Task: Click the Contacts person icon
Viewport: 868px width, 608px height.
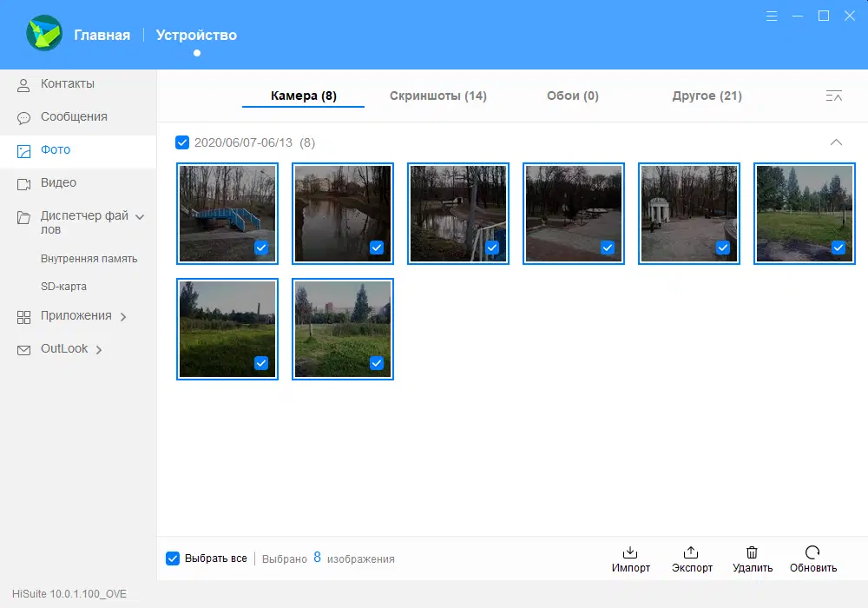Action: coord(23,85)
